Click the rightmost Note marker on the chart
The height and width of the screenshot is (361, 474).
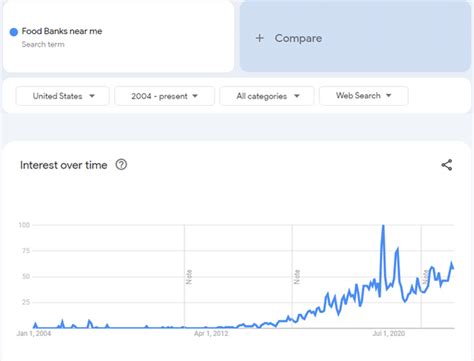point(425,277)
